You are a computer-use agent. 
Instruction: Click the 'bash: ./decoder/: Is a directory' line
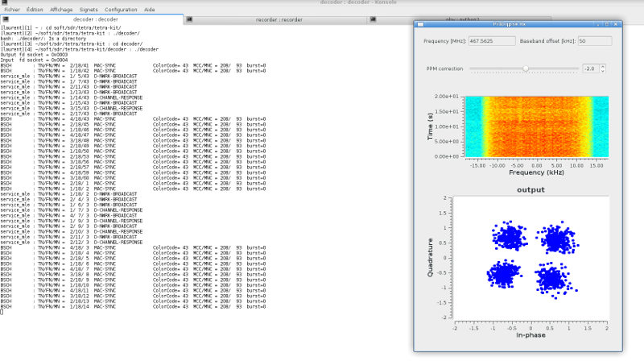(43, 39)
